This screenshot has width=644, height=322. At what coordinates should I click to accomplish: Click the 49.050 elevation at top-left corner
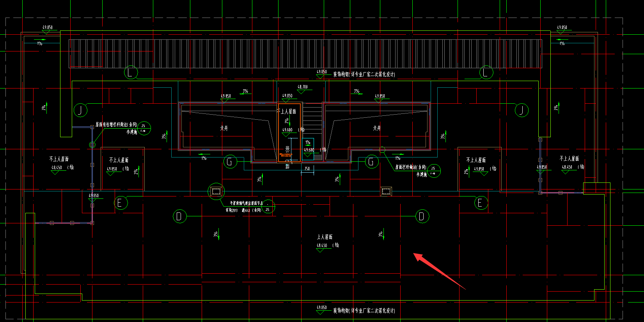pyautogui.click(x=48, y=27)
